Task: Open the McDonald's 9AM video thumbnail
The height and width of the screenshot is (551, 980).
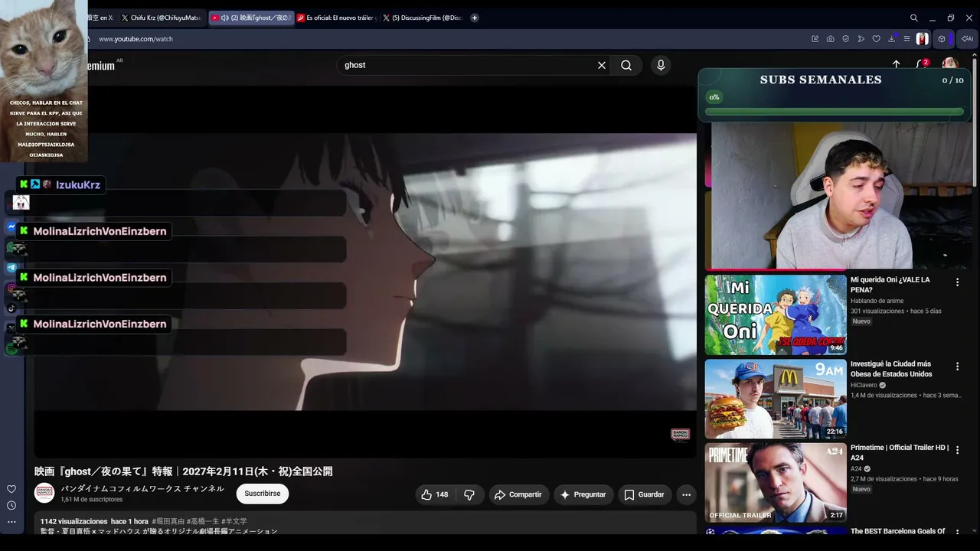Action: [x=776, y=399]
